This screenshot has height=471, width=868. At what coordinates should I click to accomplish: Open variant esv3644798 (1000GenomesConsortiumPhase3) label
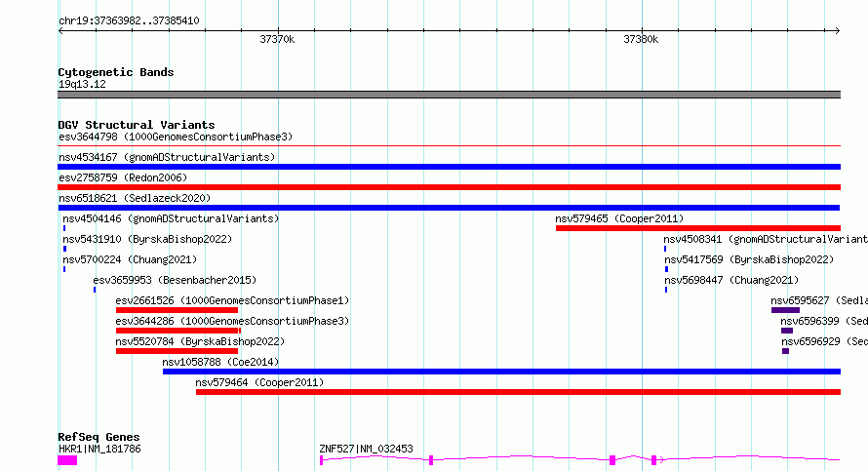click(176, 137)
